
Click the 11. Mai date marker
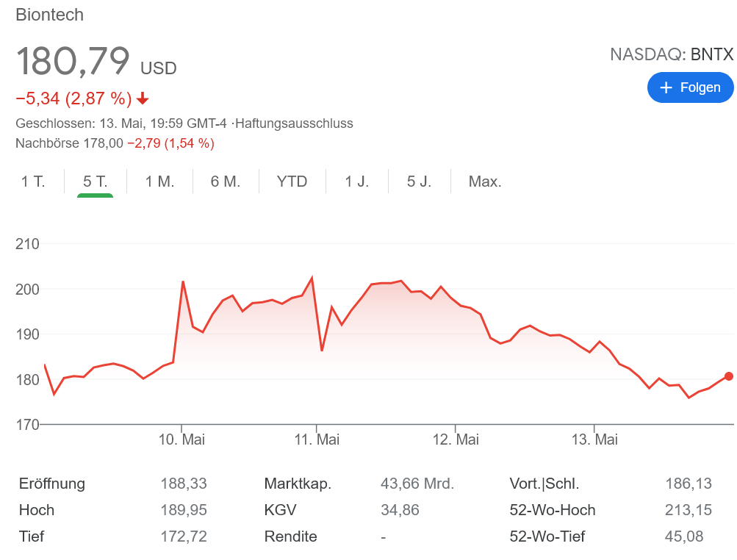[317, 439]
